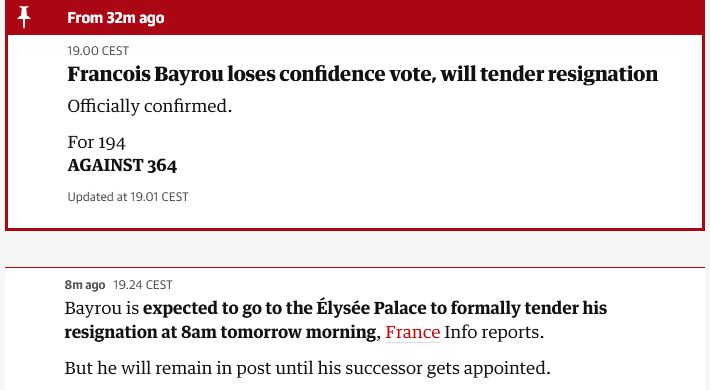The height and width of the screenshot is (390, 710).
Task: Click the bold 'AGAINST 364' result
Action: pyautogui.click(x=122, y=165)
